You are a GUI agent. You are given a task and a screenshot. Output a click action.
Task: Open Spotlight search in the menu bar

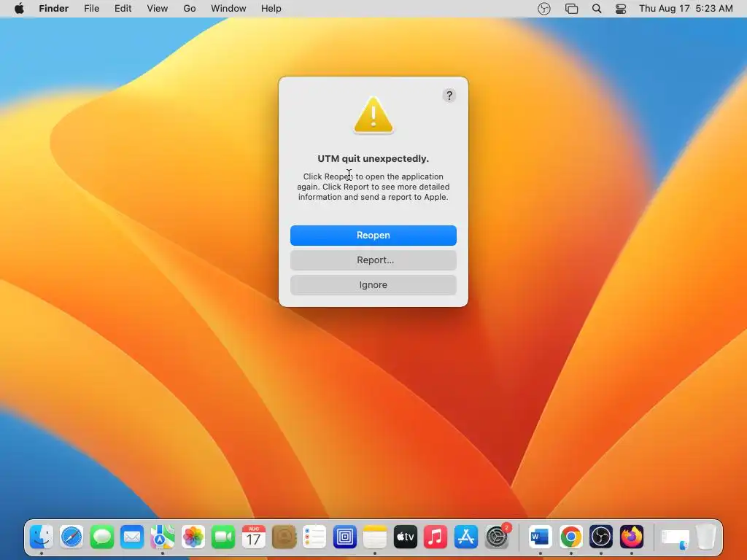coord(597,9)
